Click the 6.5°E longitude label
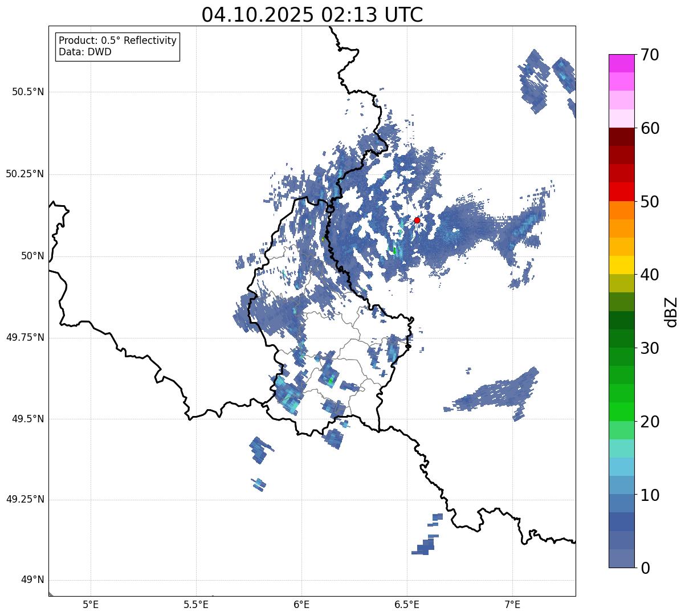 (407, 604)
